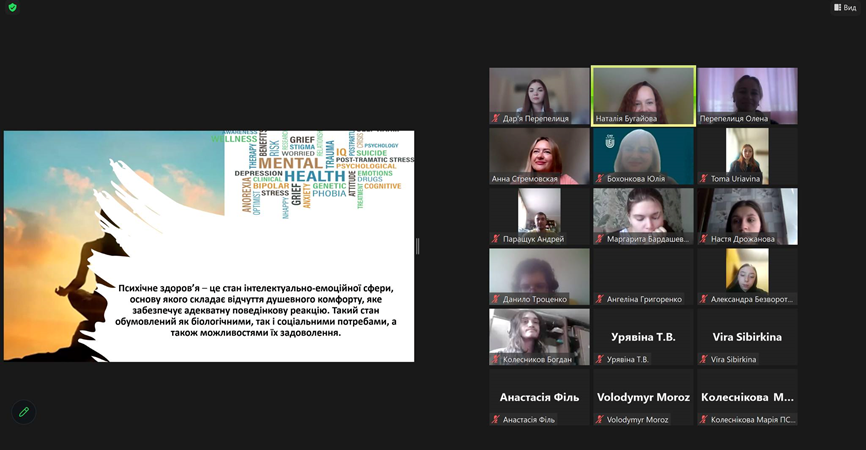Click muted mic icon for Настя Дрожанова

(704, 239)
